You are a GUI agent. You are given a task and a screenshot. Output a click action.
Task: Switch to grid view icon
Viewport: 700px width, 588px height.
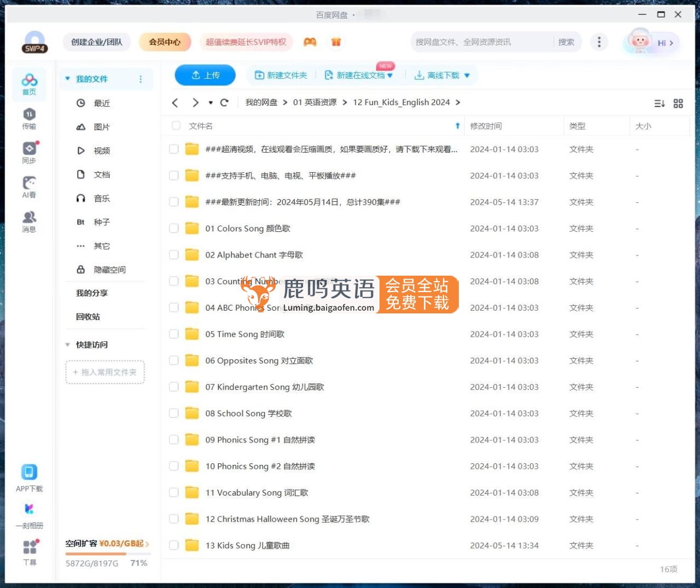tap(678, 103)
